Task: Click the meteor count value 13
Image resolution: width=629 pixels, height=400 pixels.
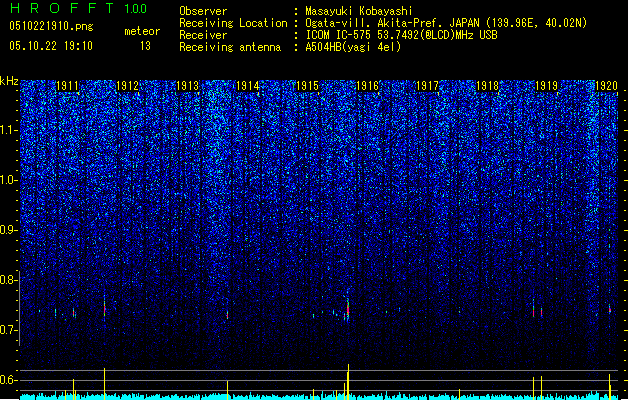Action: (x=146, y=46)
